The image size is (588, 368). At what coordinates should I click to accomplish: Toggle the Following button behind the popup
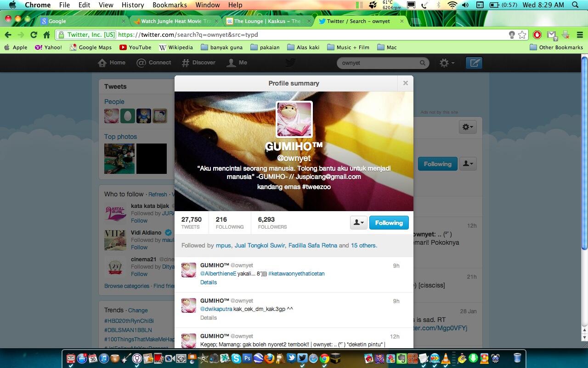pyautogui.click(x=437, y=164)
